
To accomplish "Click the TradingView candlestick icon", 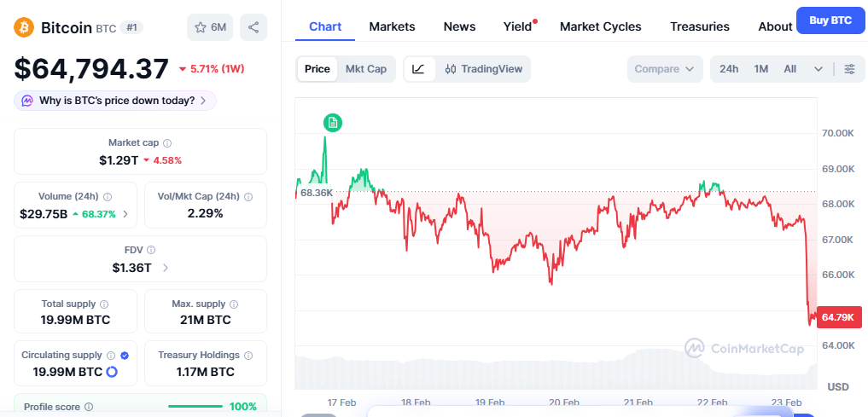I will 451,69.
